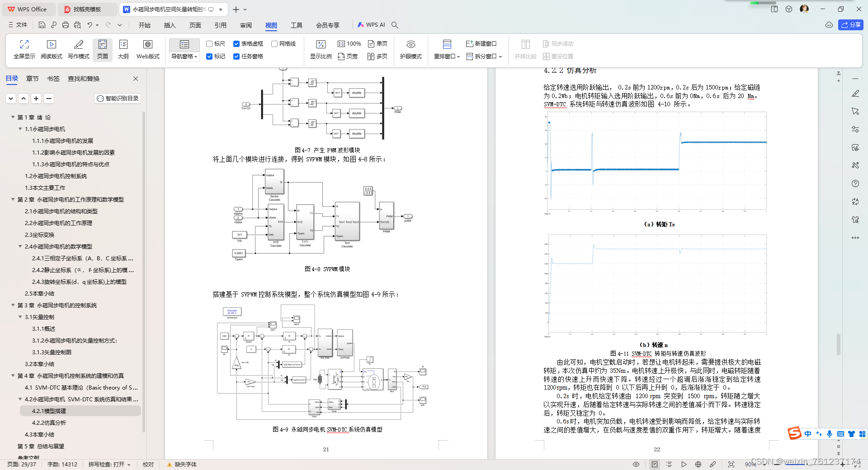868x470 pixels.
Task: Click the fit-page icon in status bar
Action: coord(731,464)
